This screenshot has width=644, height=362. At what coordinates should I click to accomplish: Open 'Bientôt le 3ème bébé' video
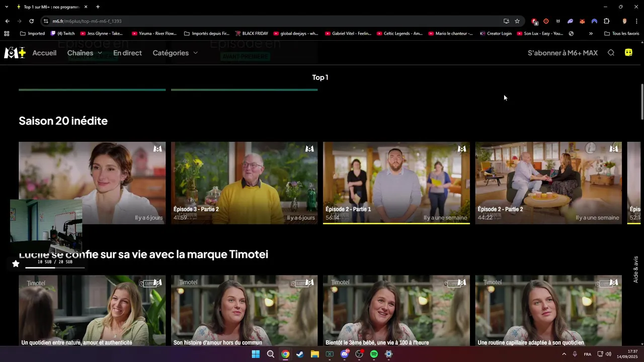coord(396,311)
